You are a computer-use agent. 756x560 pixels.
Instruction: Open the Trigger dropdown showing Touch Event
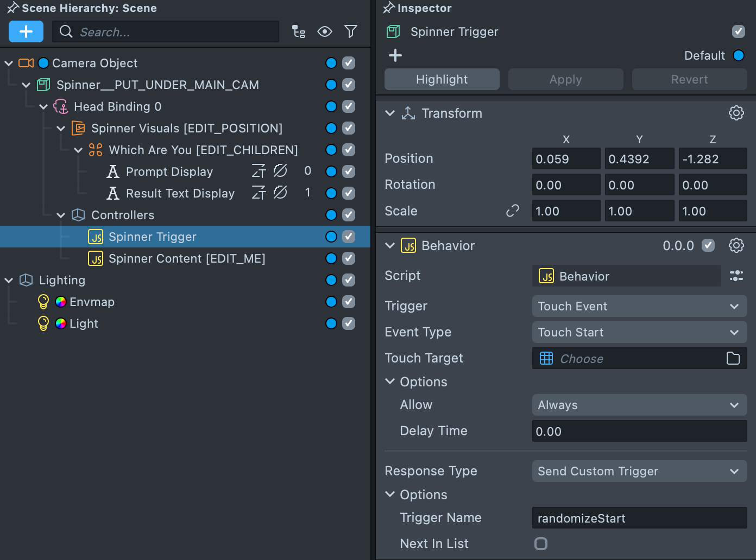[639, 307]
